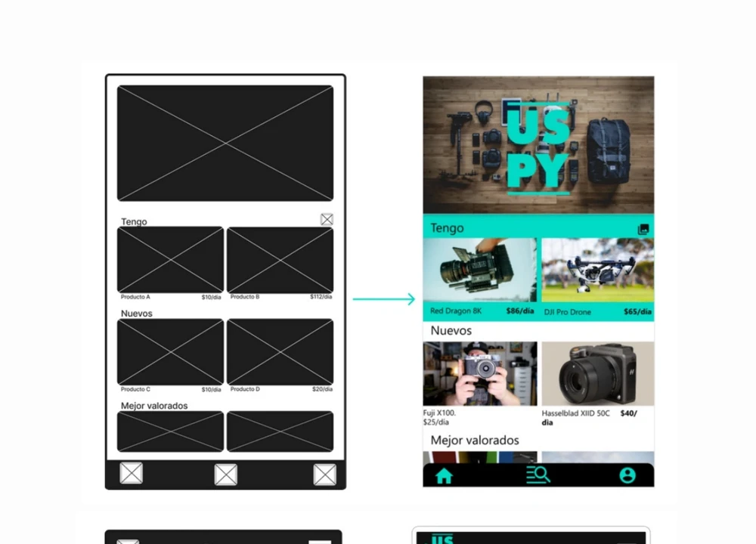Open the DJI Pro Drone photo

[x=598, y=270]
